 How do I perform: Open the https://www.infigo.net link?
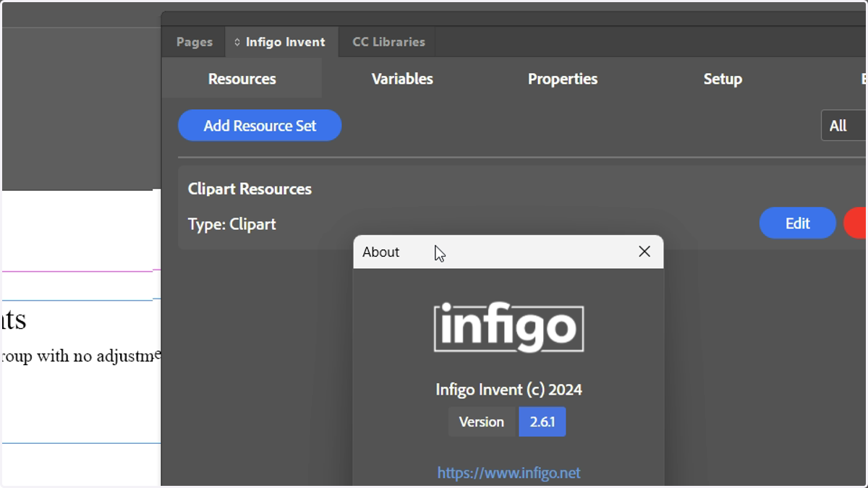point(509,473)
